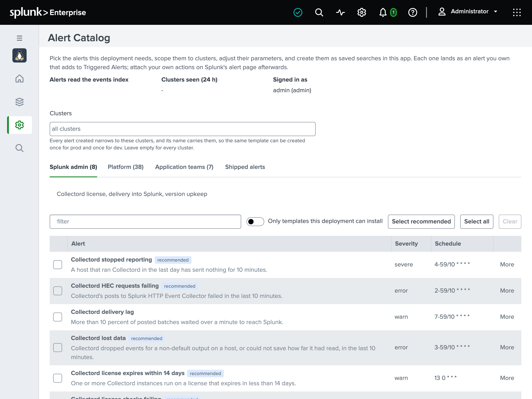The image size is (532, 399).
Task: Open the help question mark icon
Action: point(413,12)
